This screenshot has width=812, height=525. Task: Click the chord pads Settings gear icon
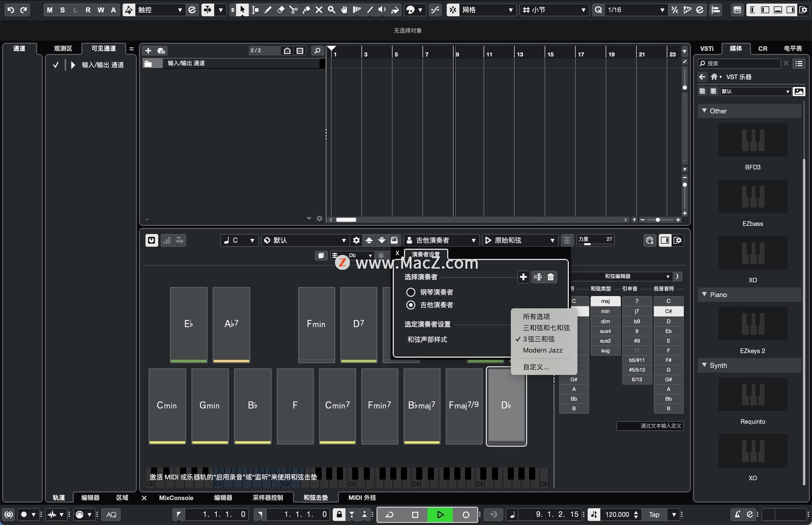[356, 240]
